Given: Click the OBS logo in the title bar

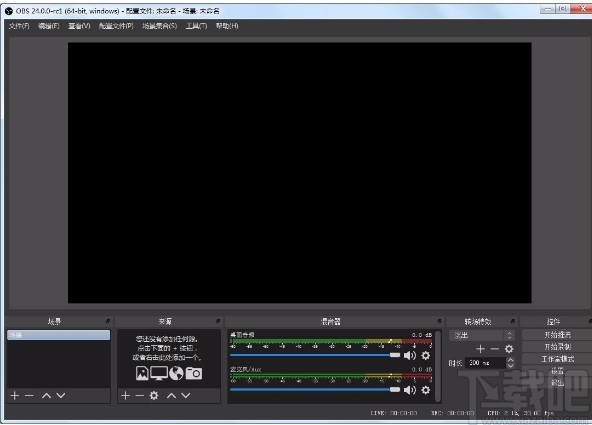Looking at the screenshot, I should click(9, 11).
